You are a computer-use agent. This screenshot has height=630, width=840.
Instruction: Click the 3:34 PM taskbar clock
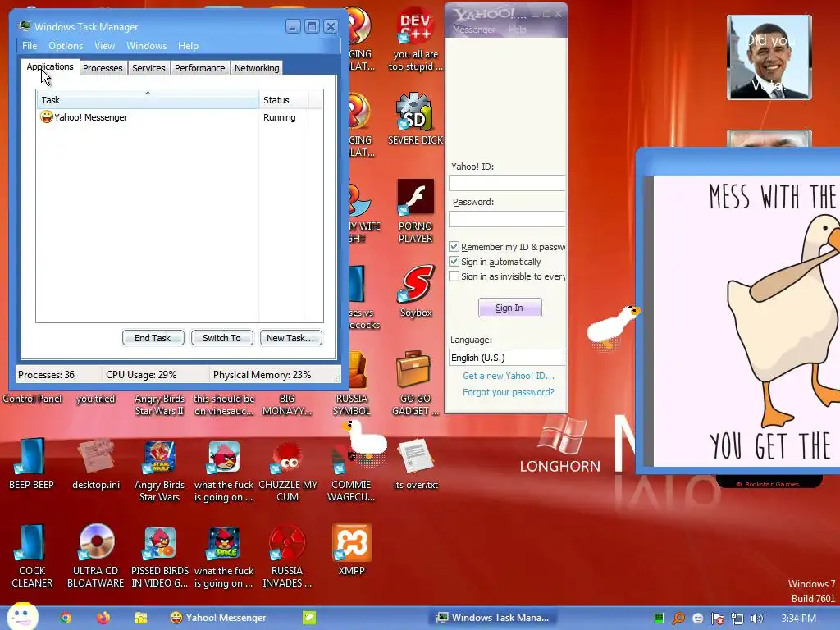[798, 619]
